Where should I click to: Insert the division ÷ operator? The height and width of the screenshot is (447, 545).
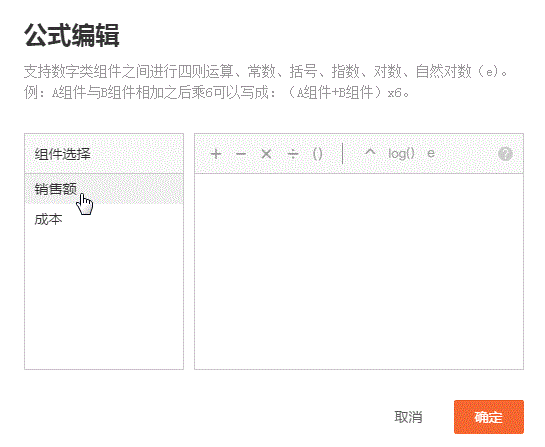coord(293,154)
